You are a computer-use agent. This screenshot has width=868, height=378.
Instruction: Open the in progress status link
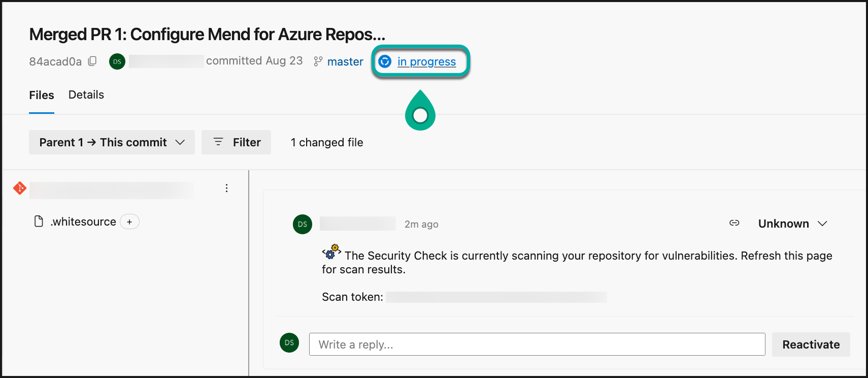click(x=426, y=61)
